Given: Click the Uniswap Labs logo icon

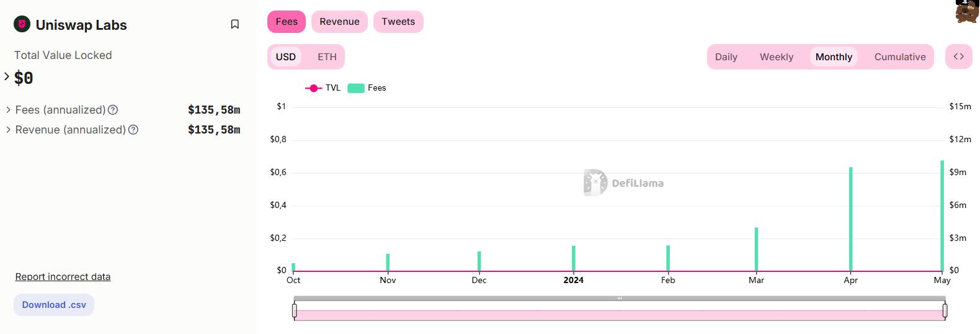Looking at the screenshot, I should pyautogui.click(x=22, y=24).
